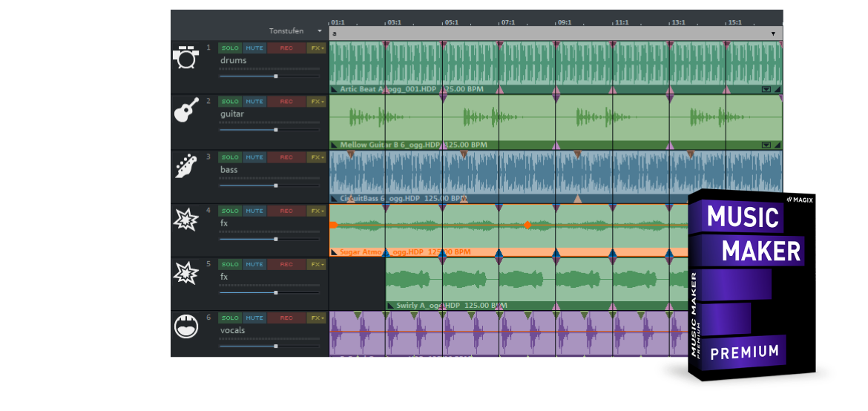Click the vocals track volume slider
Image resolution: width=868 pixels, height=411 pixels.
269,346
